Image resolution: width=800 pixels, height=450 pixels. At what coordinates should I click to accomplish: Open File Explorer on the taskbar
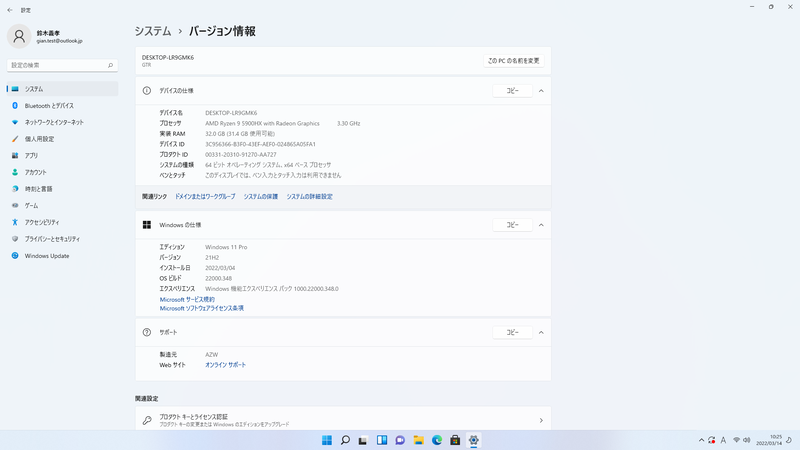pos(418,440)
